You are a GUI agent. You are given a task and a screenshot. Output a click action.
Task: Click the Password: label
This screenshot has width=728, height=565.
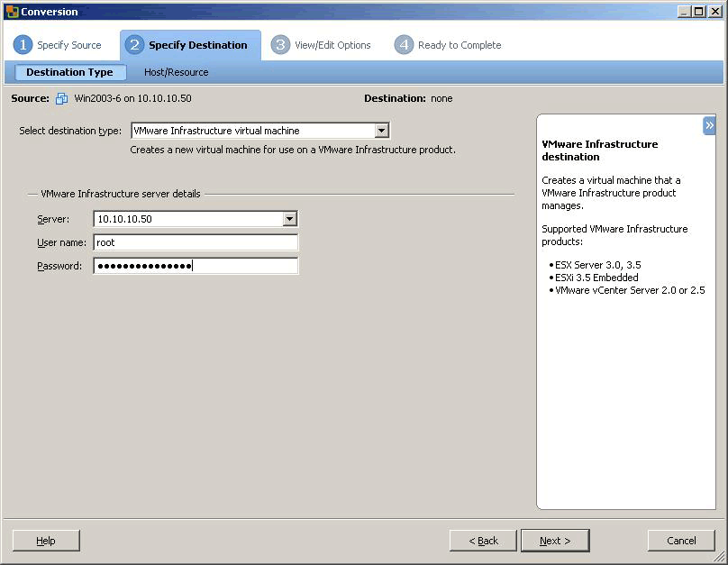(x=59, y=266)
